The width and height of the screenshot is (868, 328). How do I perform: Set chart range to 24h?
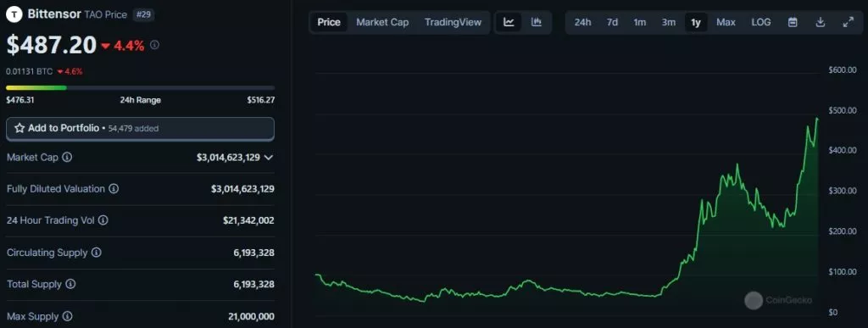pos(582,22)
